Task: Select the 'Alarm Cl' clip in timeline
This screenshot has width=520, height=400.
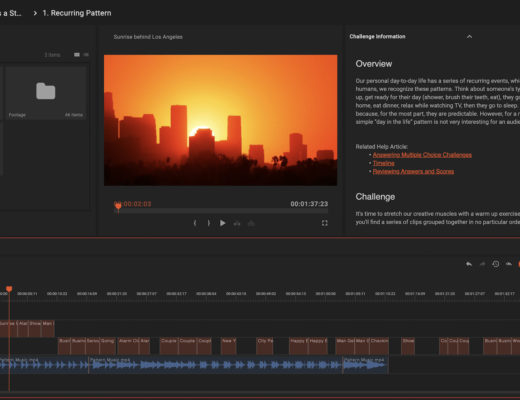Action: tap(128, 346)
